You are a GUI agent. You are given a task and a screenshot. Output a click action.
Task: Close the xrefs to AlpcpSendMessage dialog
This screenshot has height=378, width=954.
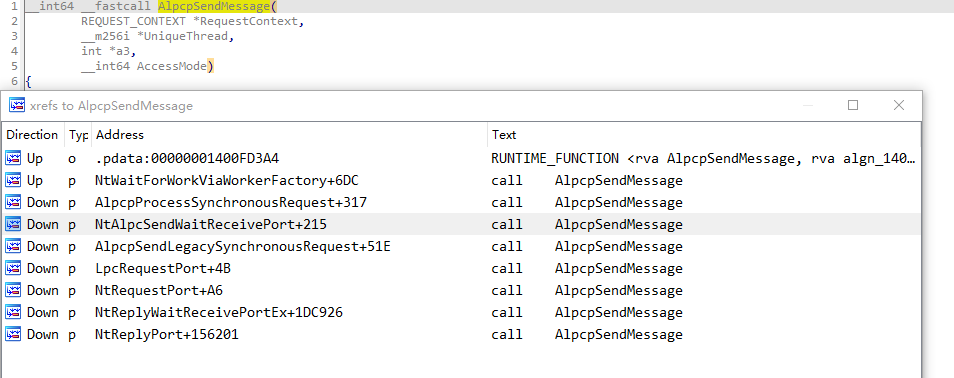coord(899,105)
